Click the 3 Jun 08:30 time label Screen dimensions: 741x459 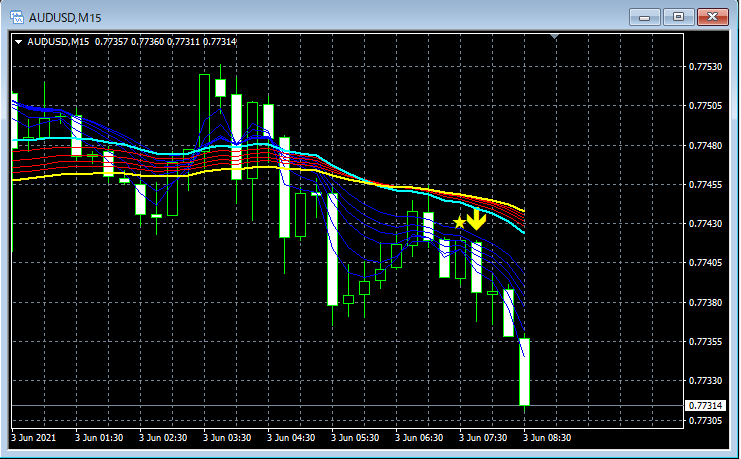point(547,438)
